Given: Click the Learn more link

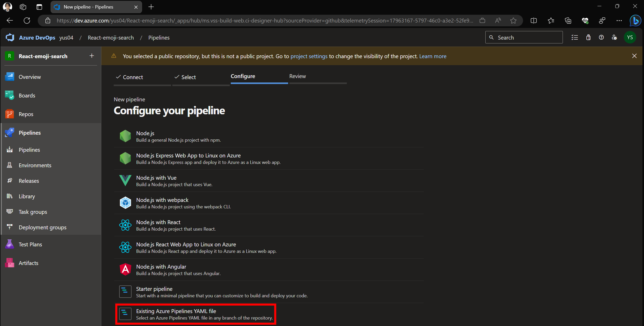Looking at the screenshot, I should (433, 56).
